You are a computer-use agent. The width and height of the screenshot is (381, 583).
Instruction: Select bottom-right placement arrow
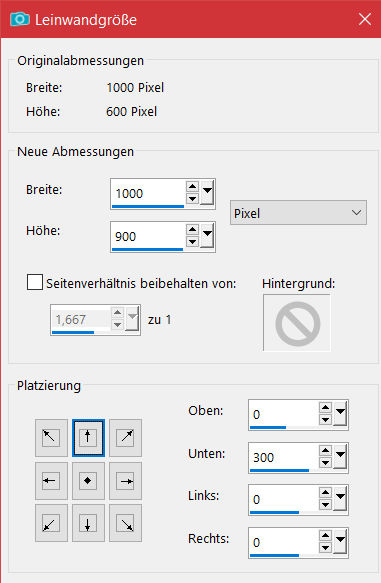click(126, 523)
